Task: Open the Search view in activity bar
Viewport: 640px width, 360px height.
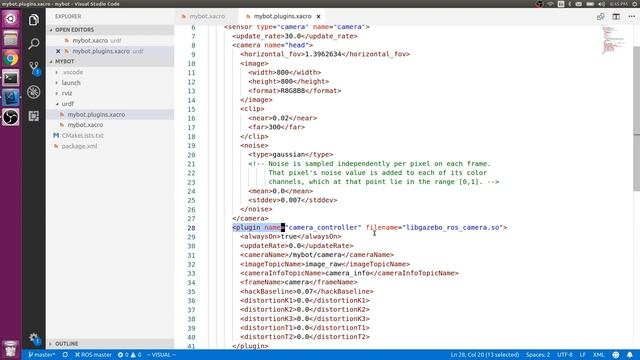Action: 34,44
